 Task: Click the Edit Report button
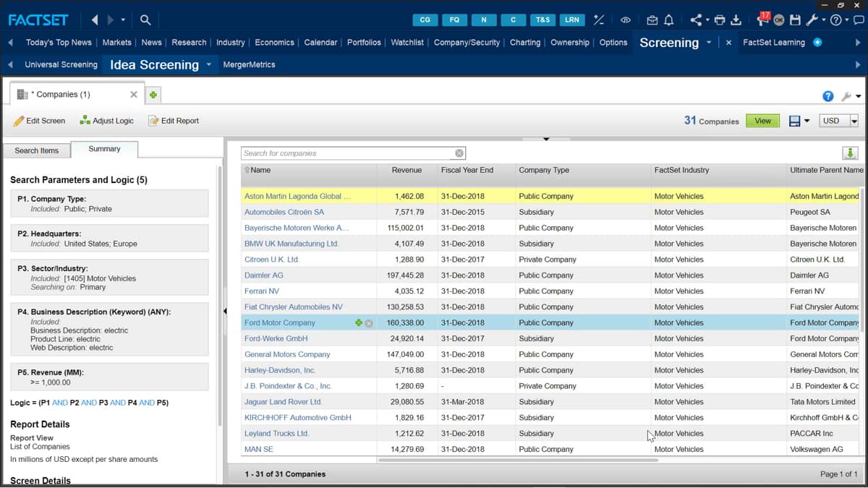click(174, 121)
